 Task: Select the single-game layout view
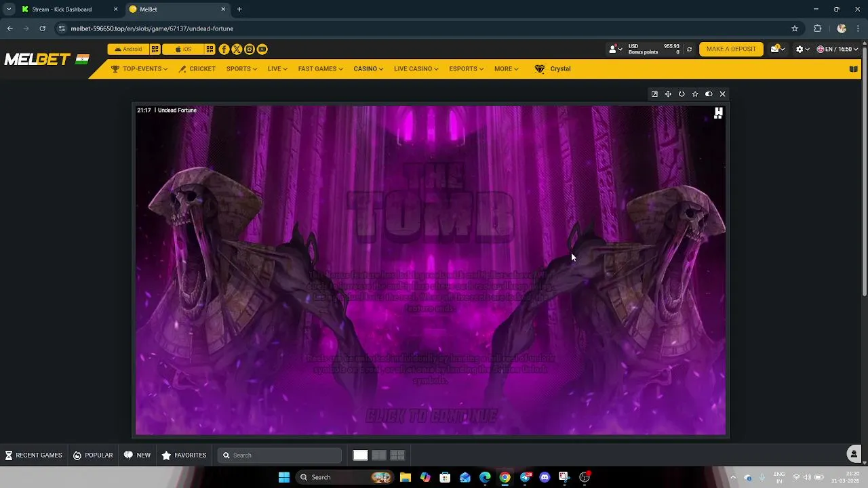360,455
